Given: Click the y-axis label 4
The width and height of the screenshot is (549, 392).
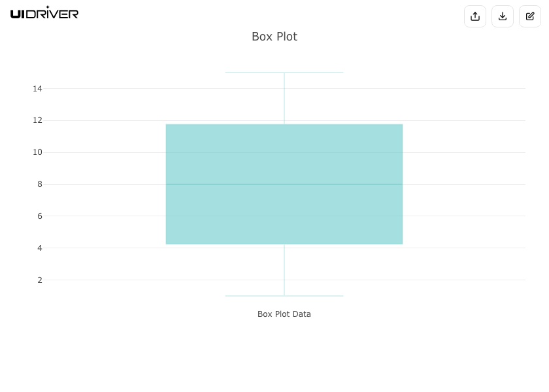Looking at the screenshot, I should coord(40,248).
